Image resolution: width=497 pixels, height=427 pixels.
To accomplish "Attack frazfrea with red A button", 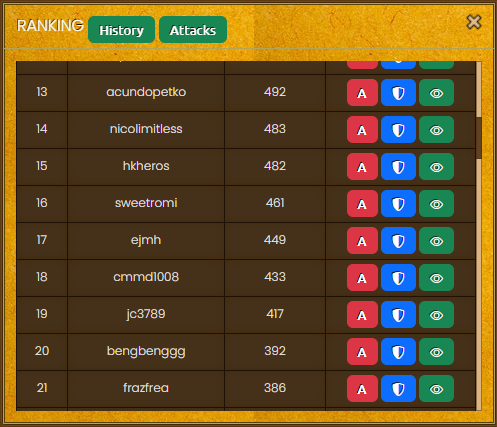I will pyautogui.click(x=362, y=389).
